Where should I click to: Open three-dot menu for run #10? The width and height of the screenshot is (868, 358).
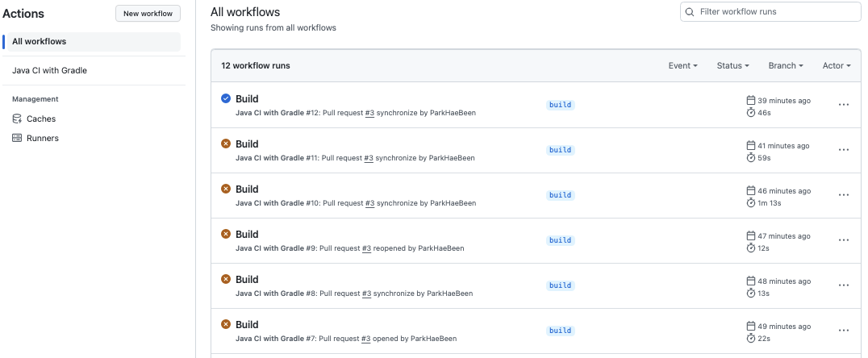(x=844, y=195)
